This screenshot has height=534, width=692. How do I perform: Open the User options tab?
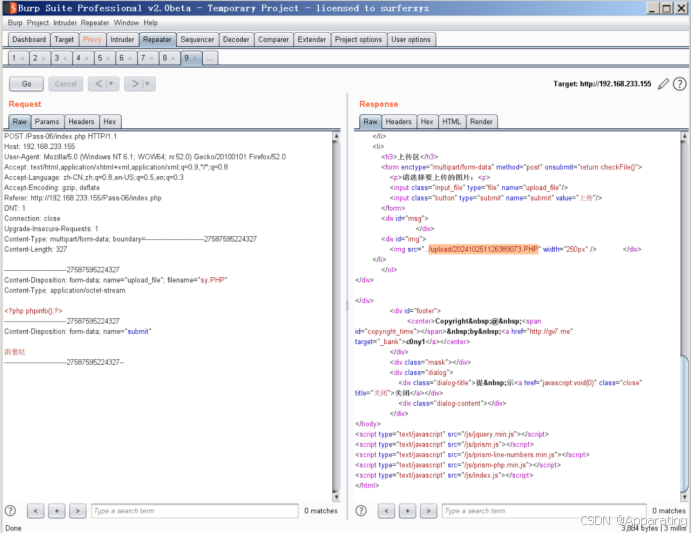point(411,39)
